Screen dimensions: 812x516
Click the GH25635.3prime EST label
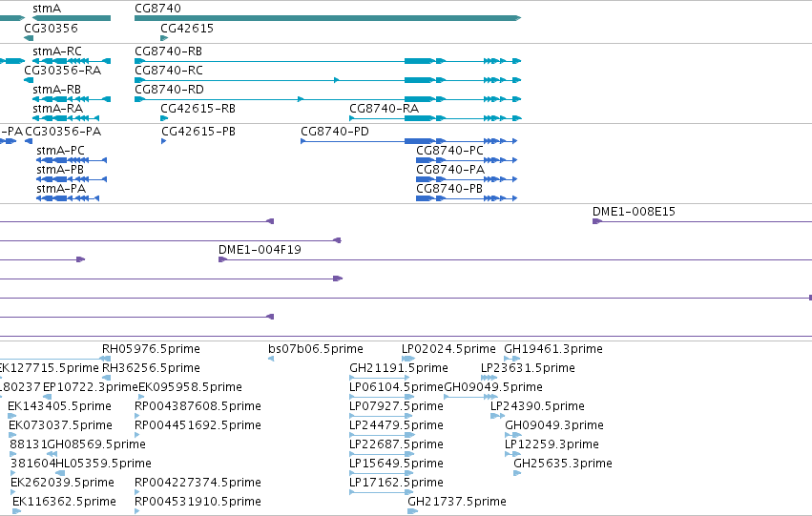tap(562, 464)
